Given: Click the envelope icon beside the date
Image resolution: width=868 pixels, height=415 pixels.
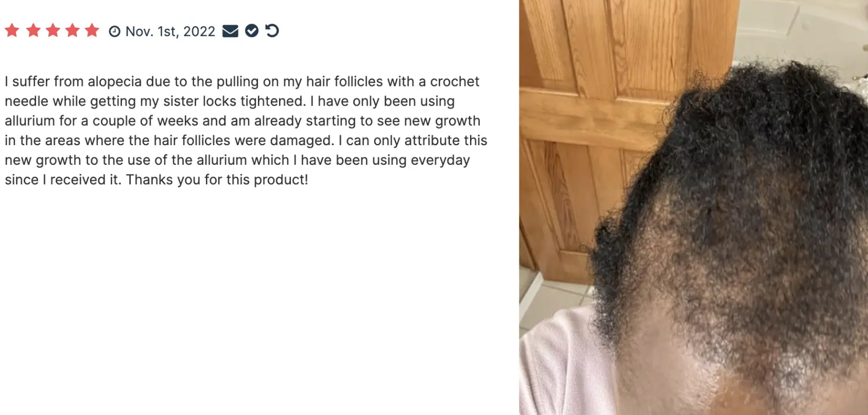Looking at the screenshot, I should [230, 31].
